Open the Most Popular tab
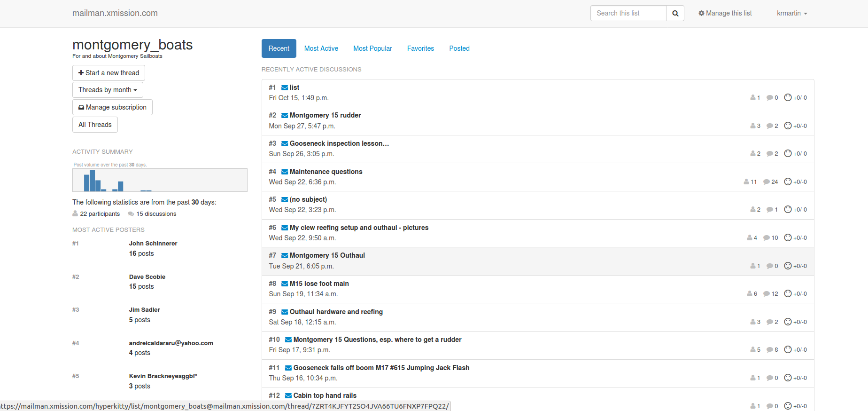868x411 pixels. [372, 48]
